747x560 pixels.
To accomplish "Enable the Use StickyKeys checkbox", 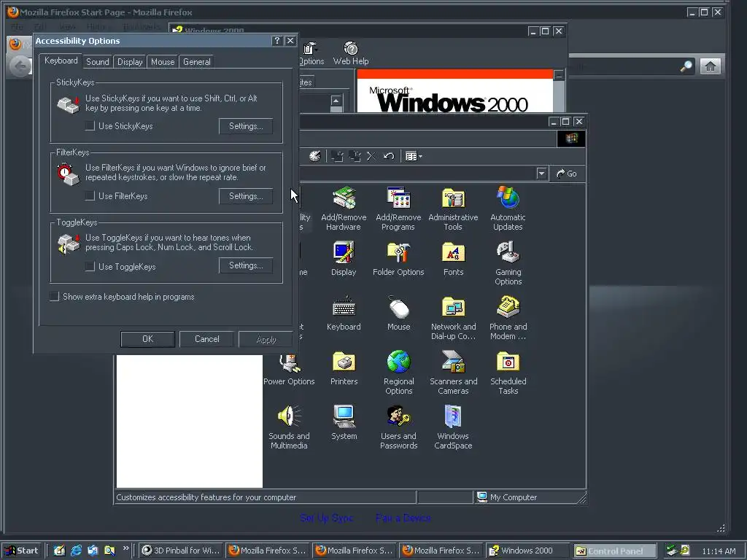I will pyautogui.click(x=90, y=125).
